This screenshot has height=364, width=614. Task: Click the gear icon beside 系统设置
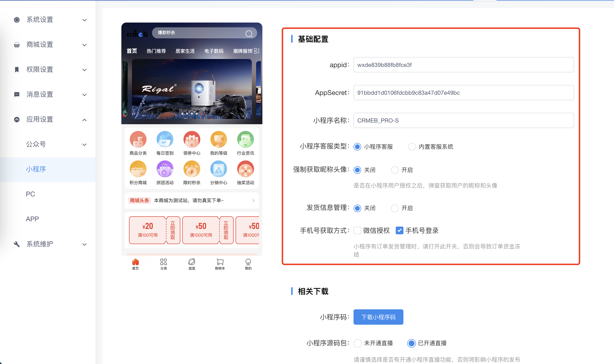17,20
